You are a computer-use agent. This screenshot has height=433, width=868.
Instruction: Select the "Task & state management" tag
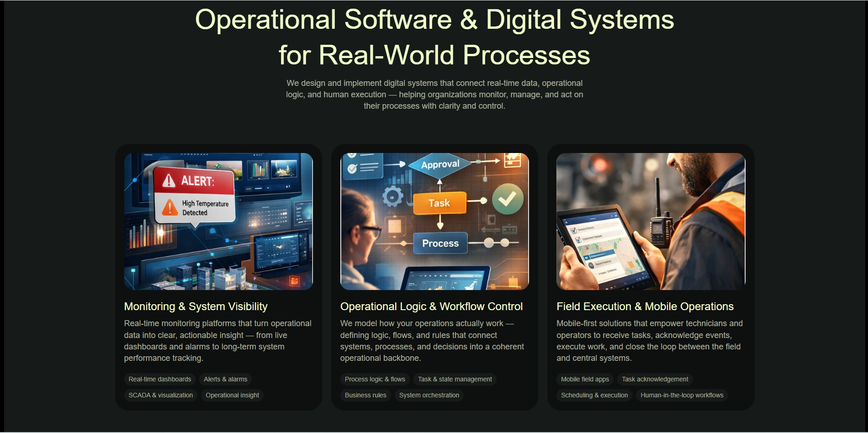pos(455,379)
